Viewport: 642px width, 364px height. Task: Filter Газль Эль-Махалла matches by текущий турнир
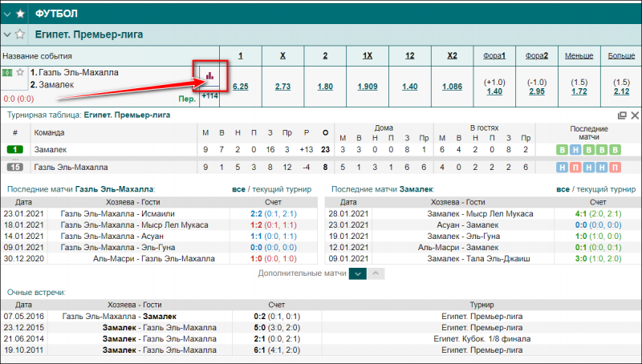coord(282,189)
